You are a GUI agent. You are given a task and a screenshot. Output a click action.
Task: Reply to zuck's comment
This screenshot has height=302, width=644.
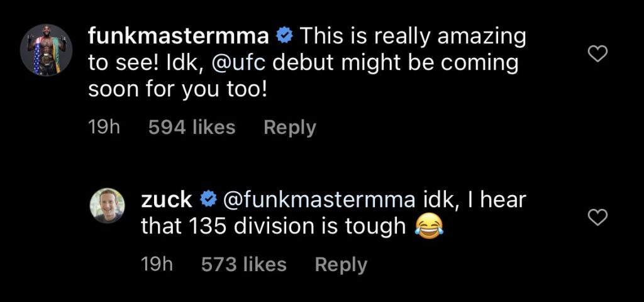tap(341, 264)
